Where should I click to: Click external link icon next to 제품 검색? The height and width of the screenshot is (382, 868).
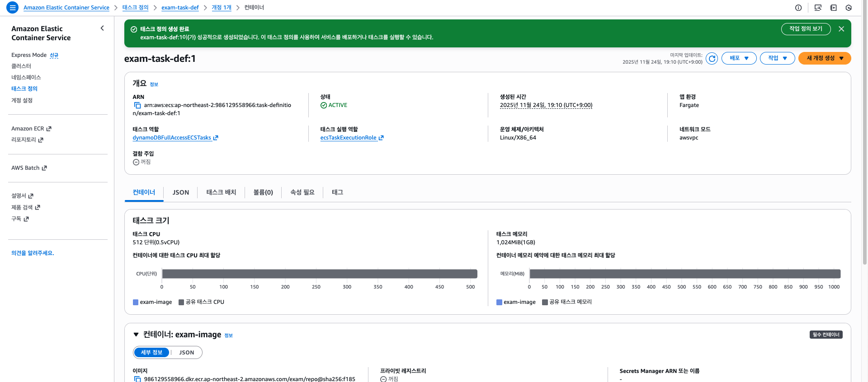tap(38, 207)
